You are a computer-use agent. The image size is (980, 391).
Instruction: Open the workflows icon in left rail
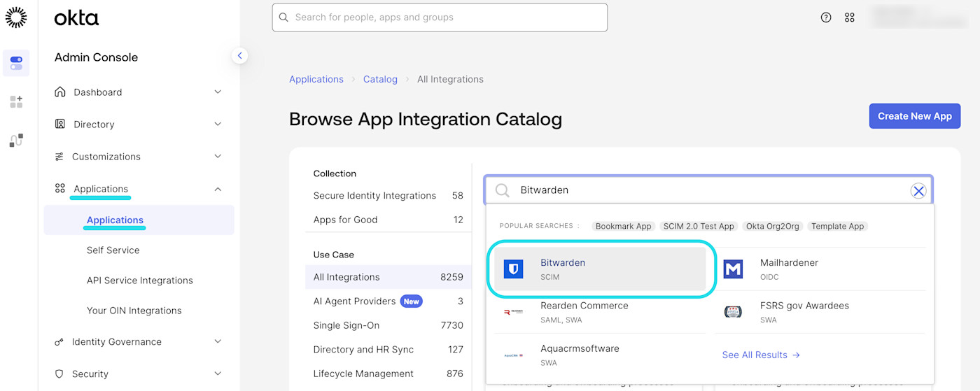(x=16, y=141)
